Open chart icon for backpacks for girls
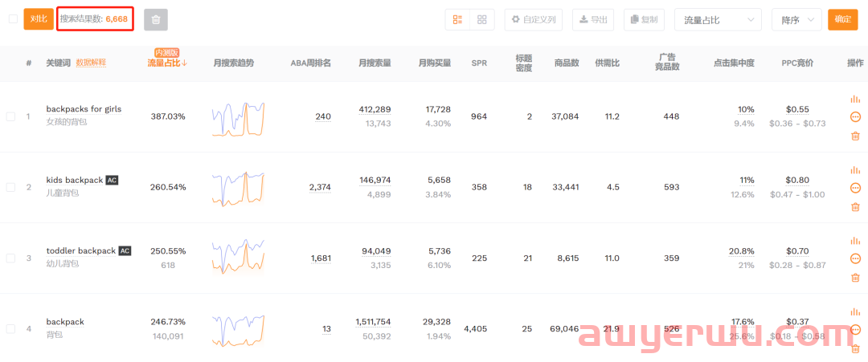Image resolution: width=868 pixels, height=362 pixels. point(854,100)
